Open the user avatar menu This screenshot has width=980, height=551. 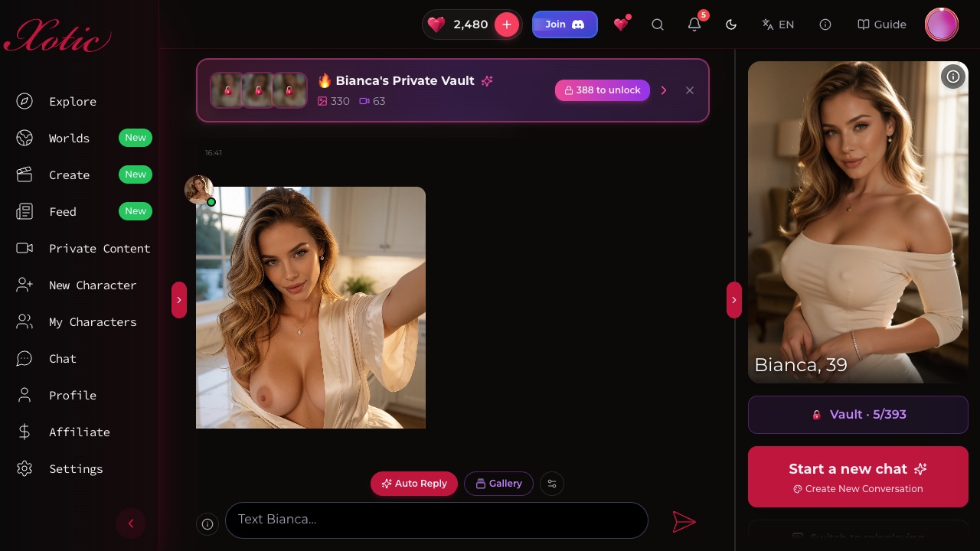[x=942, y=24]
